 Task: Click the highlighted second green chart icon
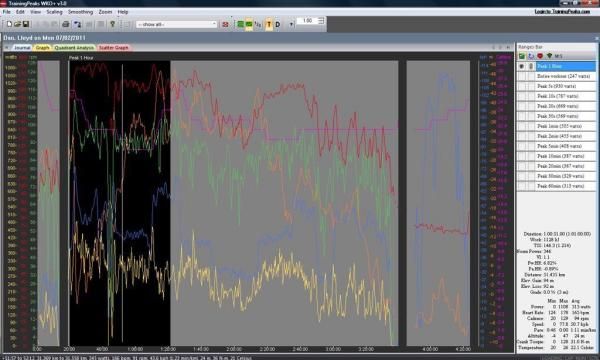249,24
